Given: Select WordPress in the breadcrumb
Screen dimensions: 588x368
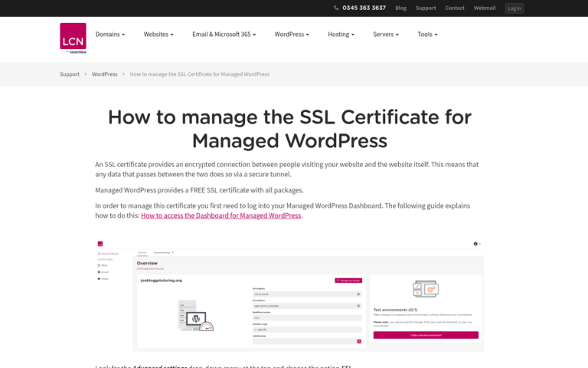Looking at the screenshot, I should (105, 74).
